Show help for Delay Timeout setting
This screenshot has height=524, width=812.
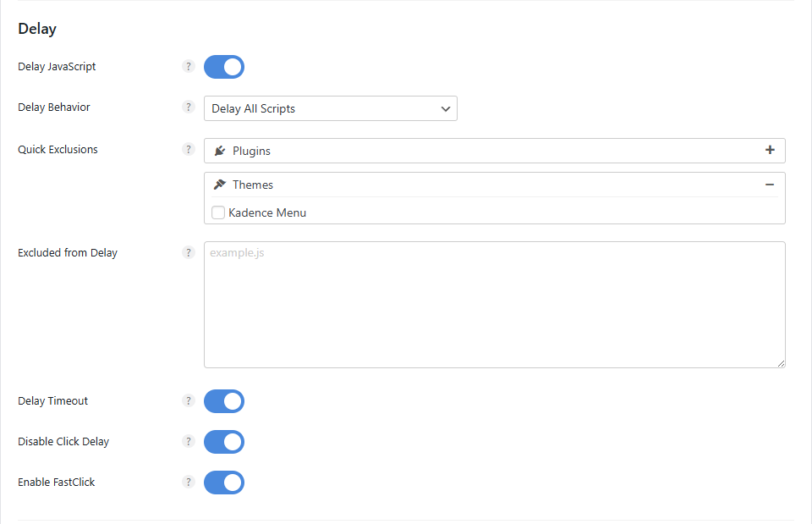tap(189, 401)
